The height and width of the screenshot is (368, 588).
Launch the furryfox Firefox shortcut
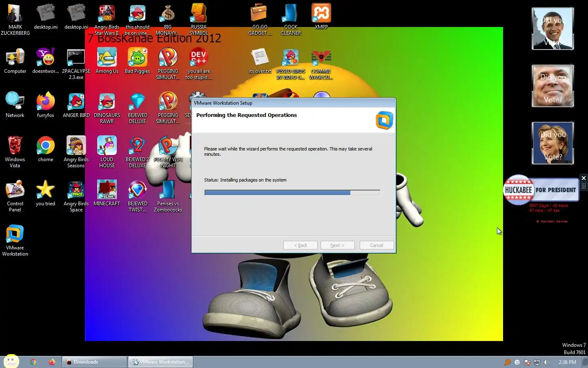tap(45, 105)
